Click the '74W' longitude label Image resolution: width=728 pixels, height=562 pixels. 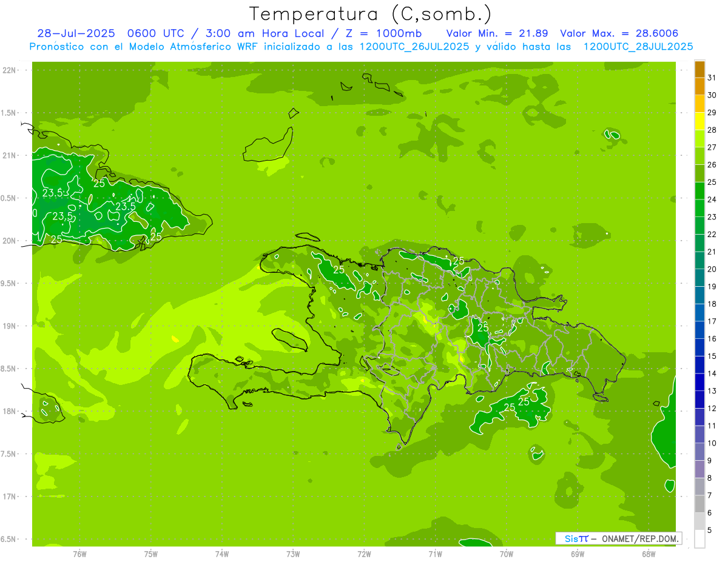(x=221, y=554)
